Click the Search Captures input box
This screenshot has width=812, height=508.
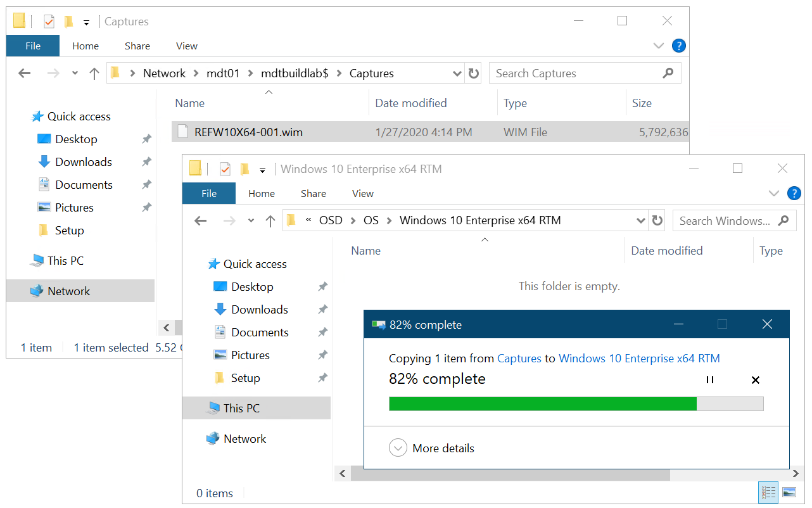point(575,73)
